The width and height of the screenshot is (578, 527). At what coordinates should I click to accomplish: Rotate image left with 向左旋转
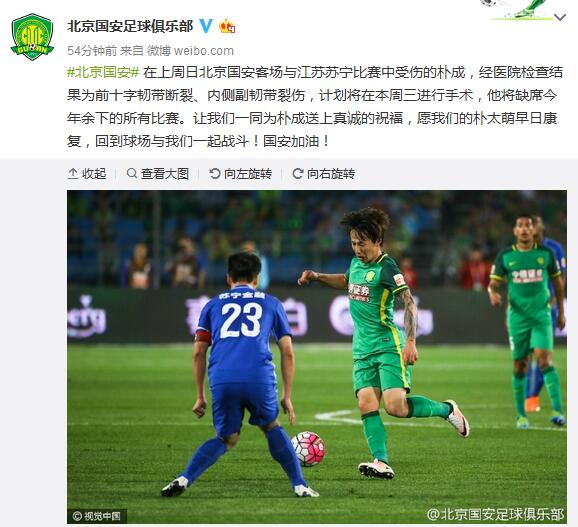[x=240, y=173]
